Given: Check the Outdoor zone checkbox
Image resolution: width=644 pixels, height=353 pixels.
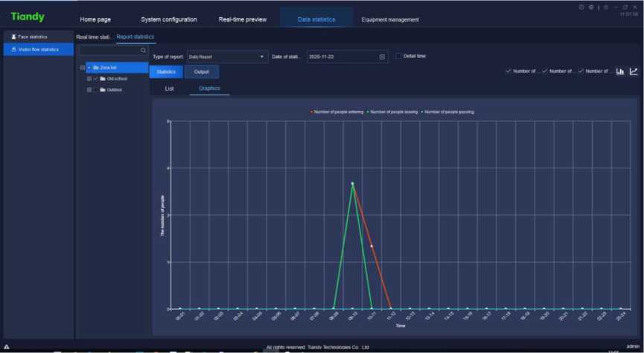Looking at the screenshot, I should (x=96, y=90).
